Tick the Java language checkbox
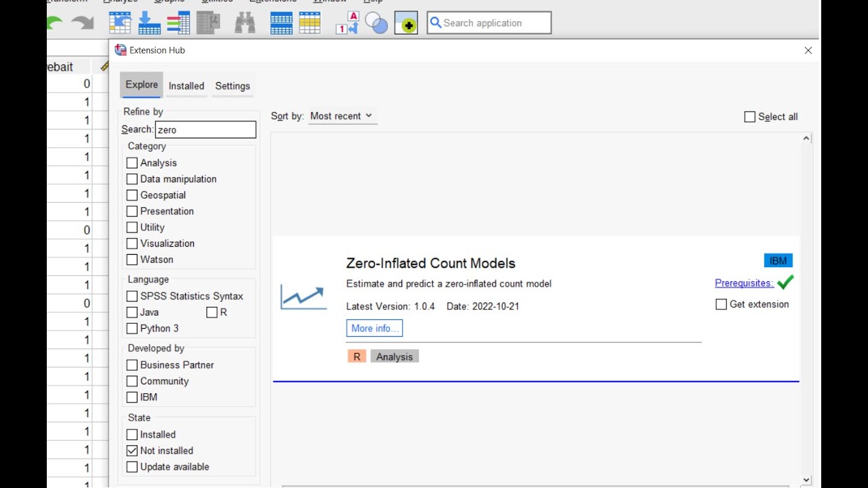Screen dimensions: 868x488 (132, 312)
